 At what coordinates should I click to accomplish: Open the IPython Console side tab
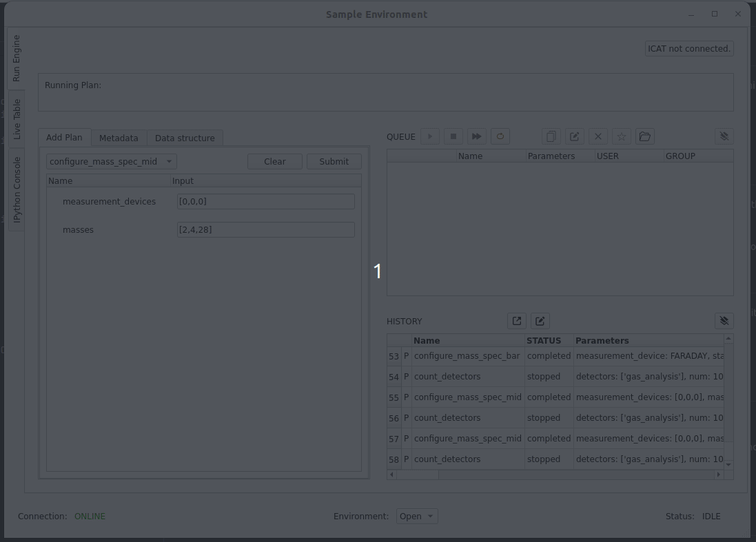[17, 190]
